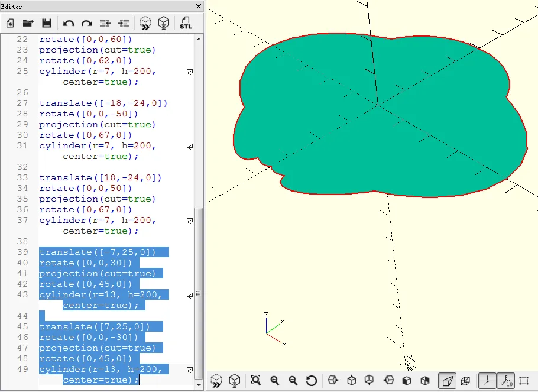
Task: Export the design as STL
Action: tap(186, 23)
